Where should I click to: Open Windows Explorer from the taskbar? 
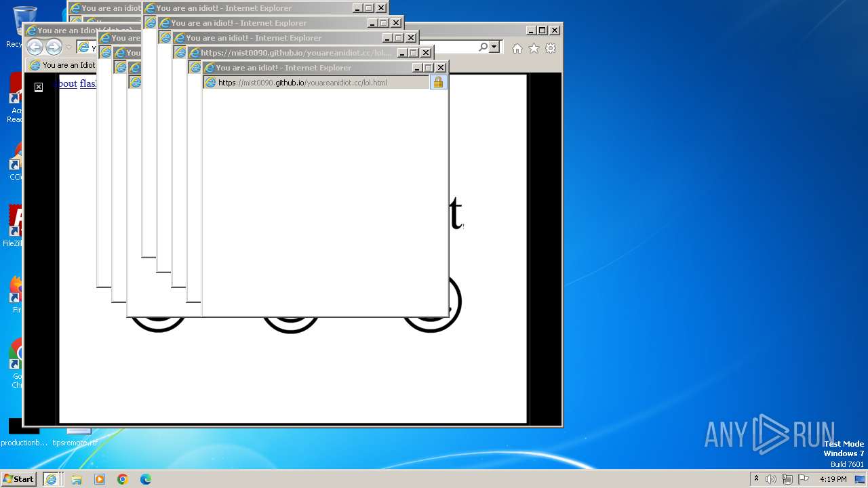[77, 479]
